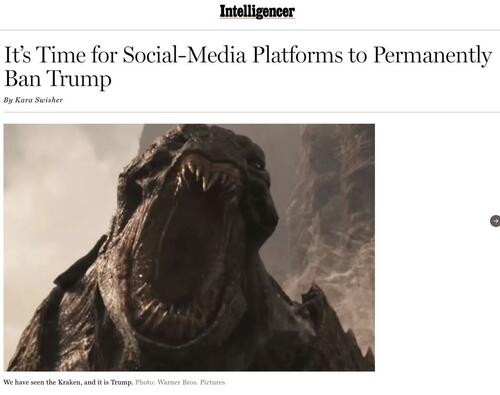Click the word 'Trump' in the caption

pyautogui.click(x=121, y=382)
